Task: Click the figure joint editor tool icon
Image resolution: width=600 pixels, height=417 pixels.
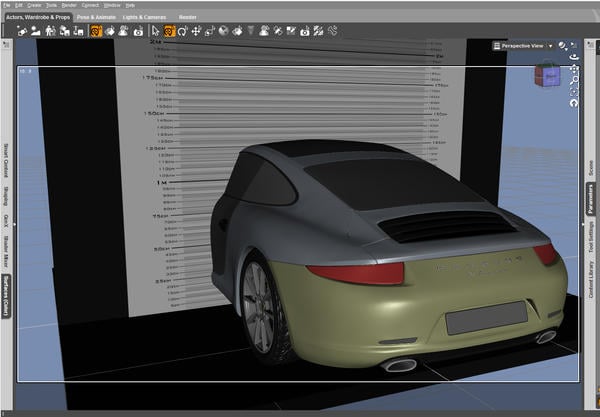Action: tap(264, 31)
